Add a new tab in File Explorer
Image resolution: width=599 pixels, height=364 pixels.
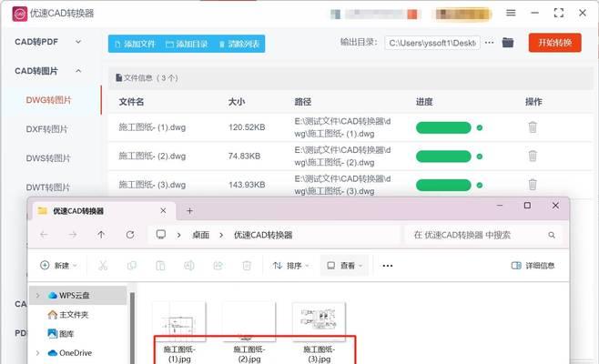pos(189,211)
